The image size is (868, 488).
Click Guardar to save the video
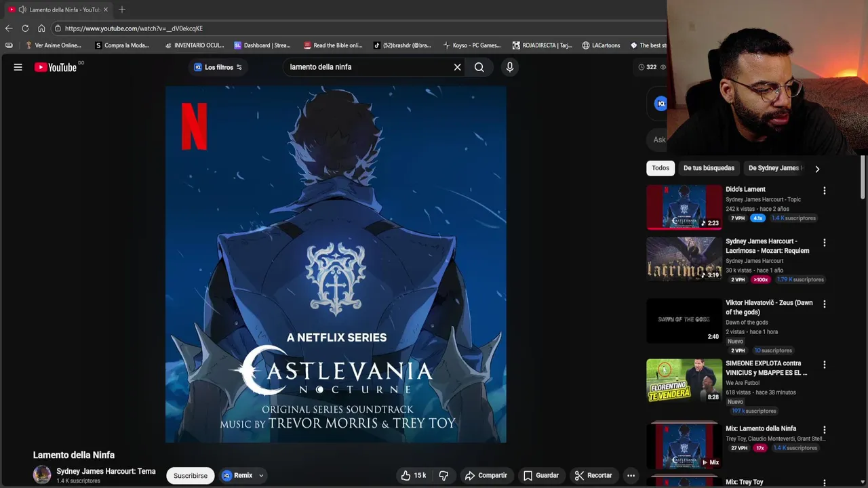[541, 475]
